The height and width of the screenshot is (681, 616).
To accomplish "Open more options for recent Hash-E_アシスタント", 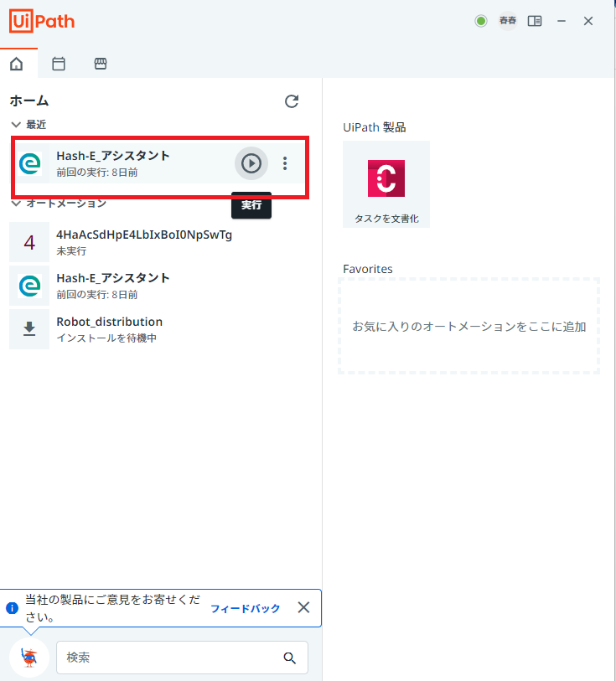I will click(x=285, y=163).
